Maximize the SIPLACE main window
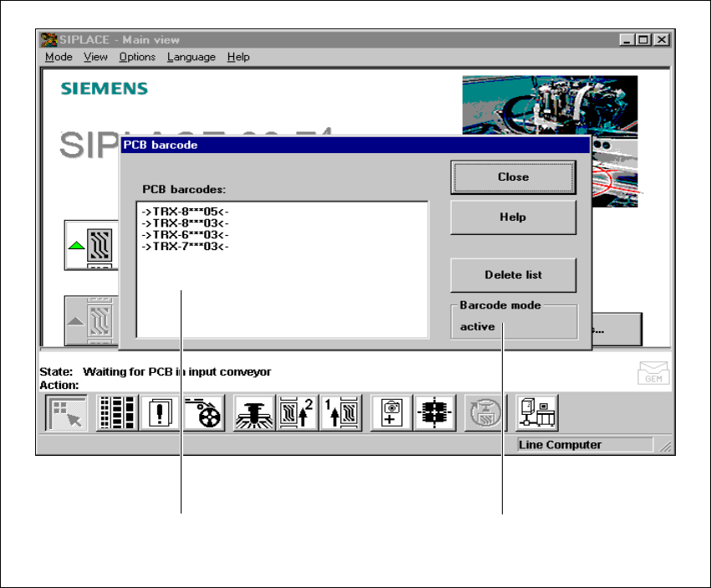The width and height of the screenshot is (711, 588). click(643, 40)
